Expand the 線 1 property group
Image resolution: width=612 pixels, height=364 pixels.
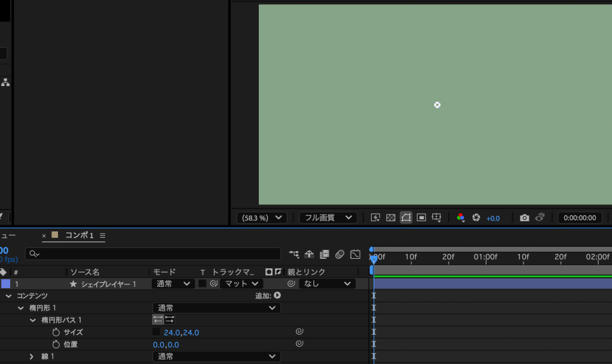[x=32, y=356]
